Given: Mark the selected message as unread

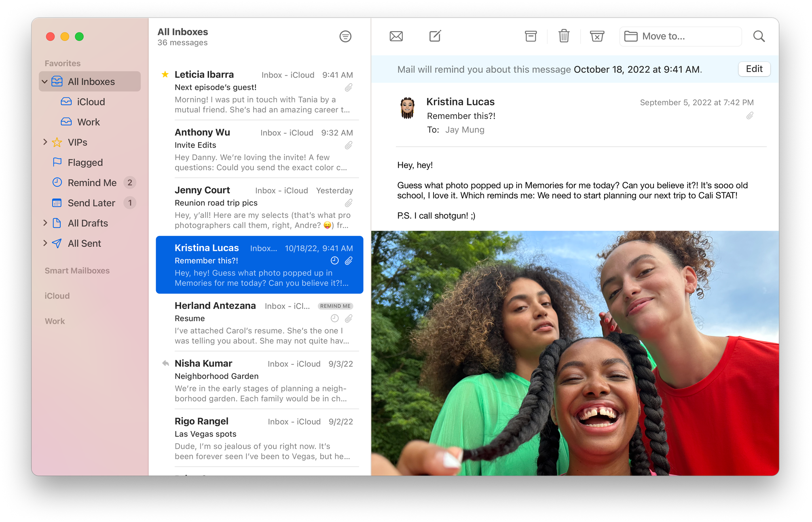Looking at the screenshot, I should [395, 36].
